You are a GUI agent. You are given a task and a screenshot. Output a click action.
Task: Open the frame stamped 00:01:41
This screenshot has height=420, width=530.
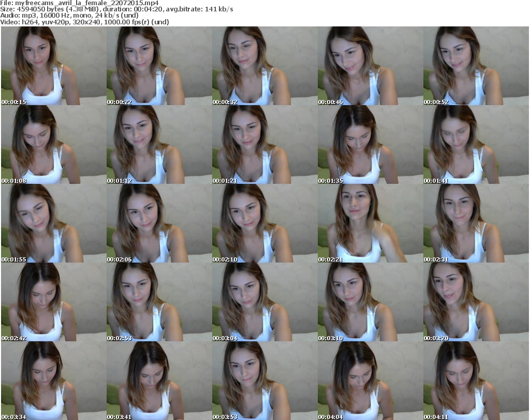476,144
